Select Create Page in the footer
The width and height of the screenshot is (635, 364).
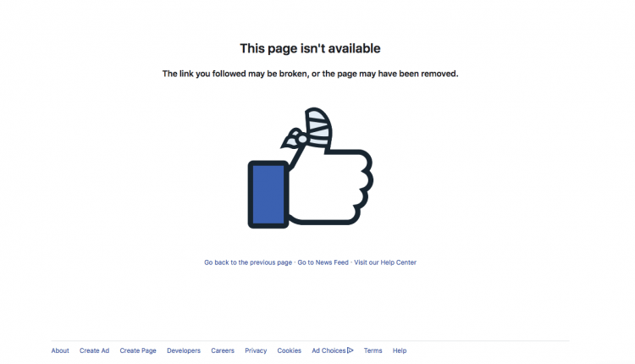[138, 350]
